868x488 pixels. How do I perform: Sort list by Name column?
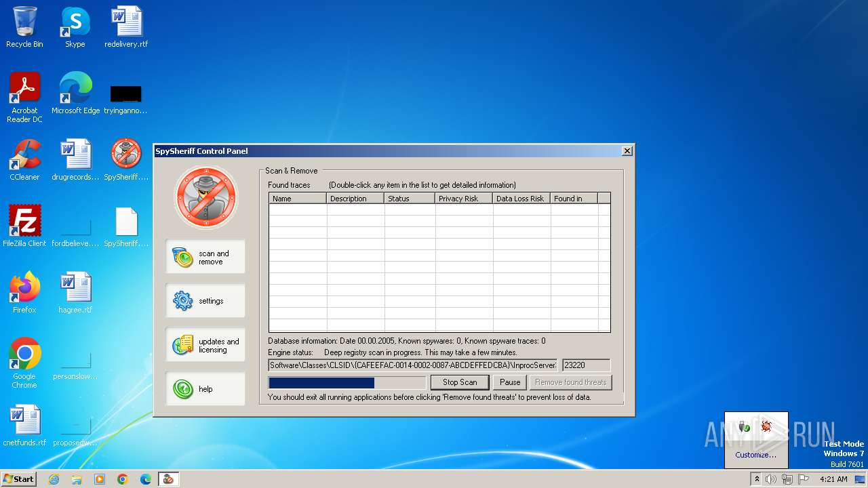(298, 199)
